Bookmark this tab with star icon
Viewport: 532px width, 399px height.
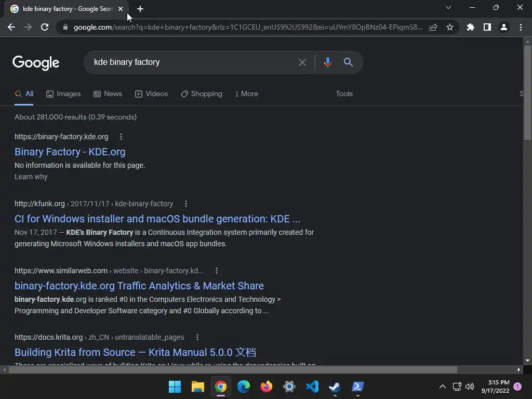tap(450, 27)
